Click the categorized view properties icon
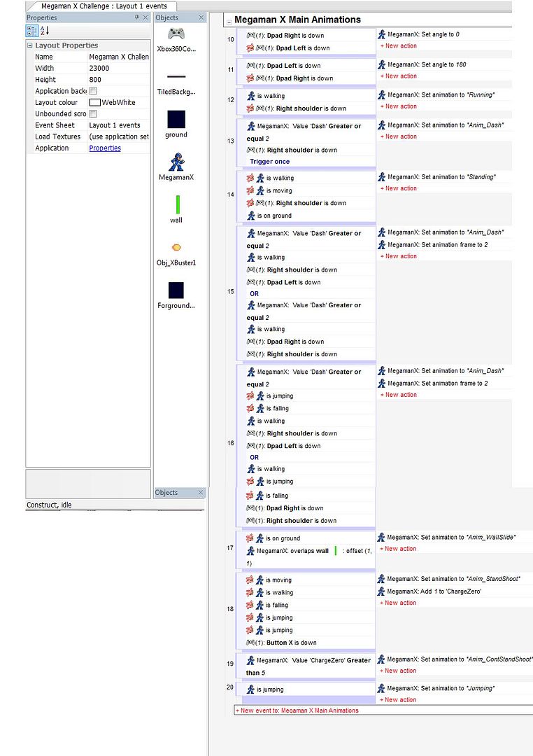 coord(31,31)
